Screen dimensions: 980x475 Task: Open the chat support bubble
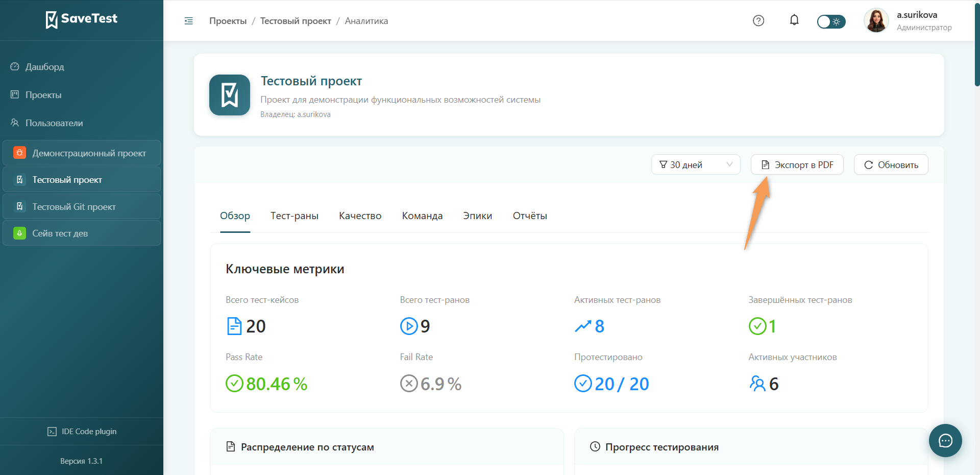click(x=945, y=440)
